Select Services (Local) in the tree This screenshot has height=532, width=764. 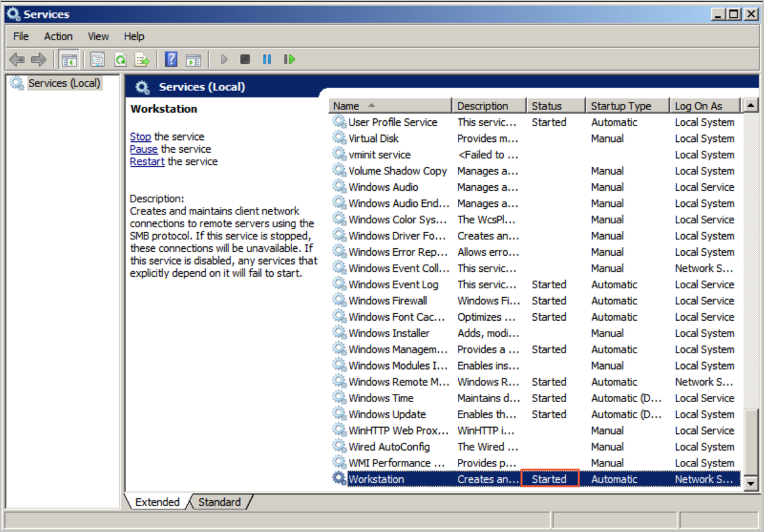click(x=64, y=83)
